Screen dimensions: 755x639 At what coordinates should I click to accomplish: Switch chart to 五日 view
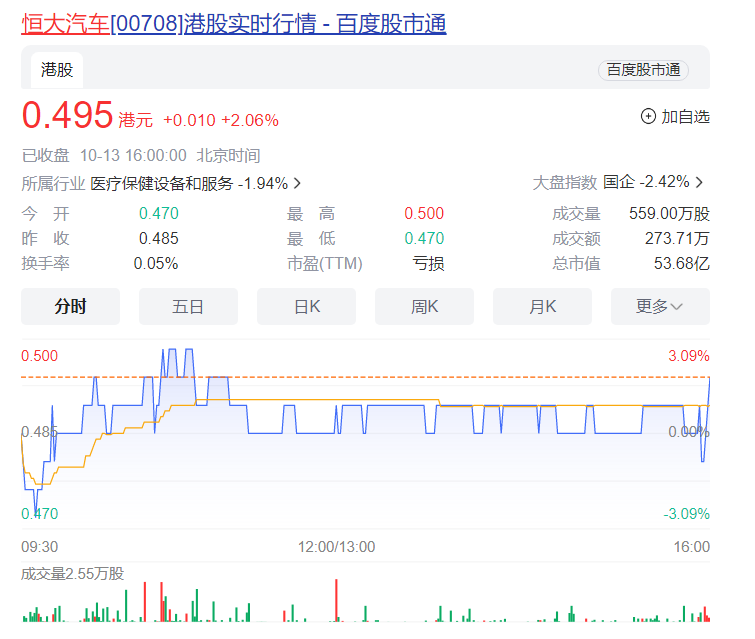[188, 306]
